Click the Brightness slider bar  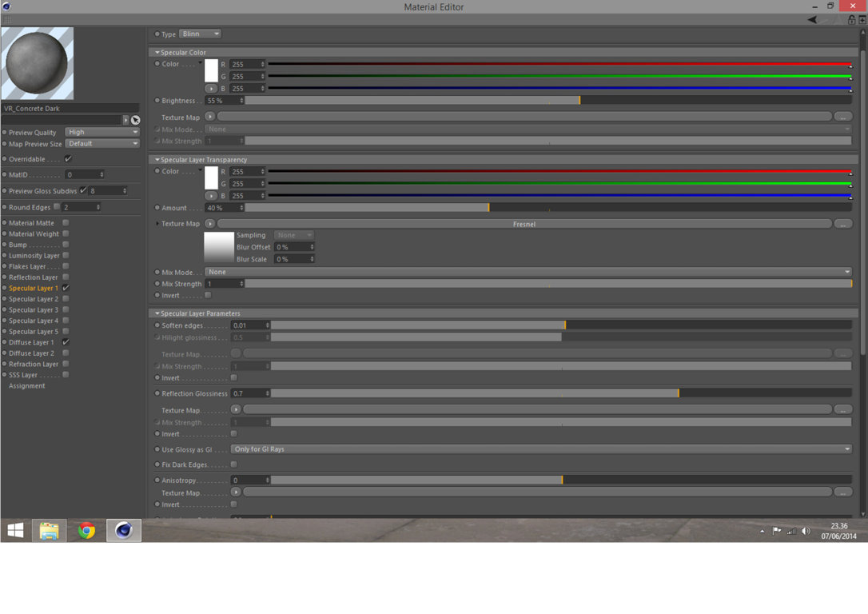[548, 101]
